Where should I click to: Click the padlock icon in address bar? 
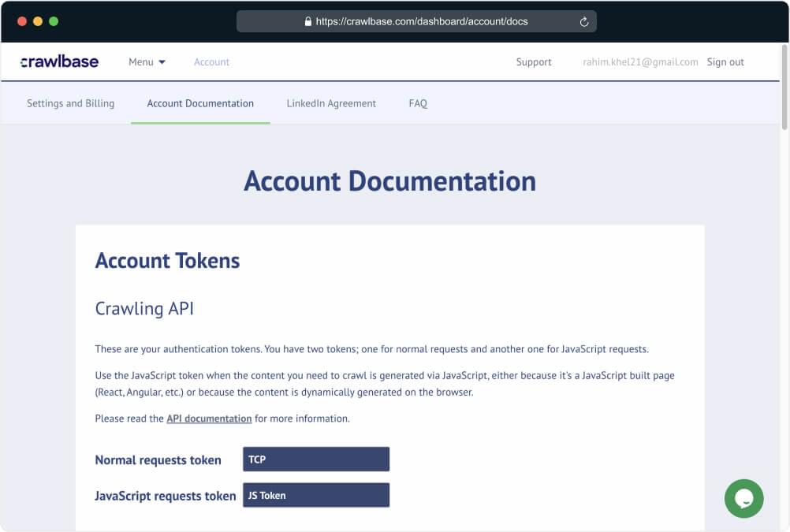307,21
